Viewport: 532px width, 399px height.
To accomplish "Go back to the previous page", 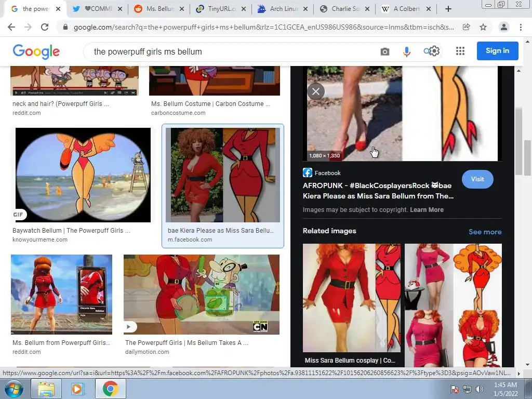I will (11, 27).
